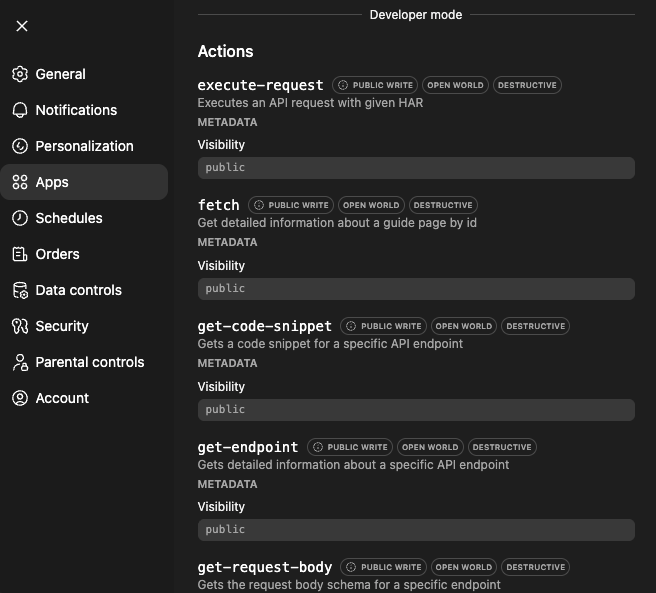Click the Account avatar icon

(20, 398)
